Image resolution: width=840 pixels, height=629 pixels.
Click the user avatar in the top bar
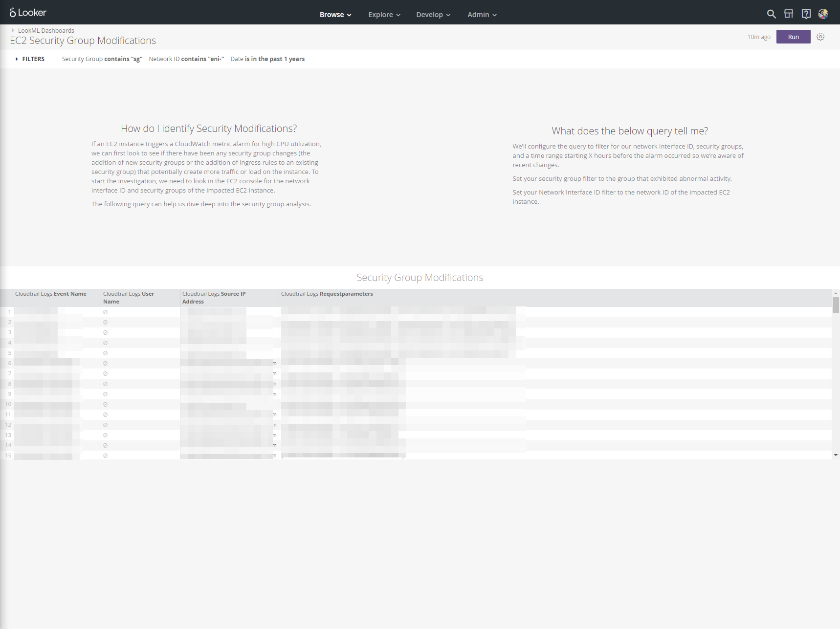point(823,14)
